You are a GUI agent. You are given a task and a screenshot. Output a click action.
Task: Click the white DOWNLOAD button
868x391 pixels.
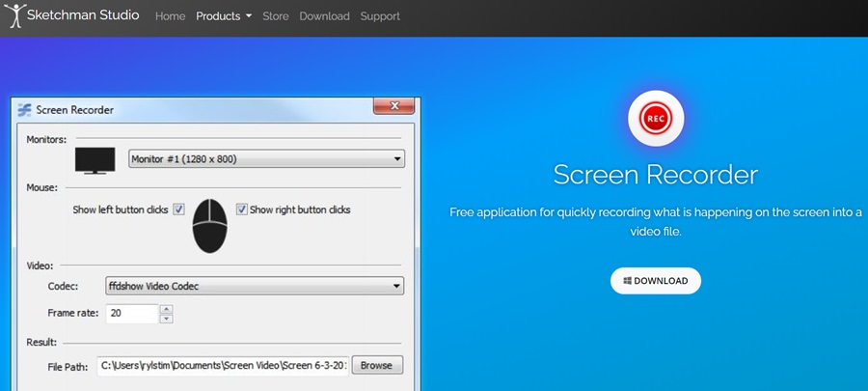pos(656,281)
